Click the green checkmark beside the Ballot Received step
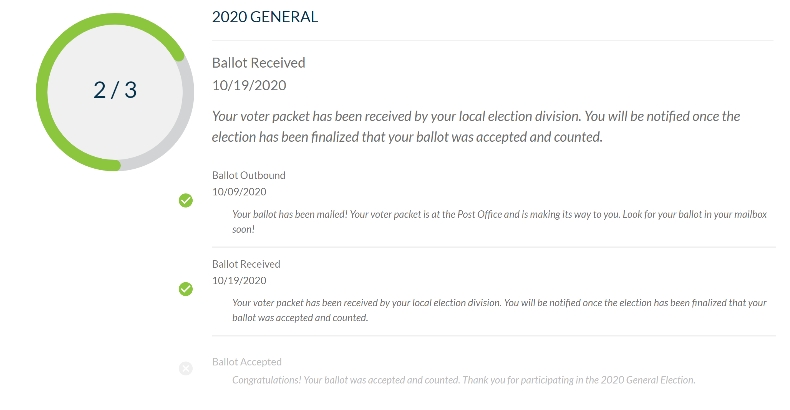The width and height of the screenshot is (790, 410). [x=185, y=289]
